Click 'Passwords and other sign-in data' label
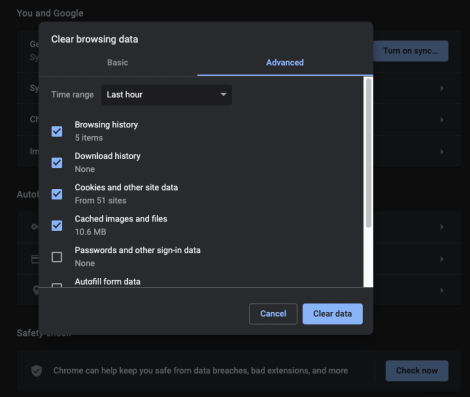Screen dimensions: 470x397 138,250
